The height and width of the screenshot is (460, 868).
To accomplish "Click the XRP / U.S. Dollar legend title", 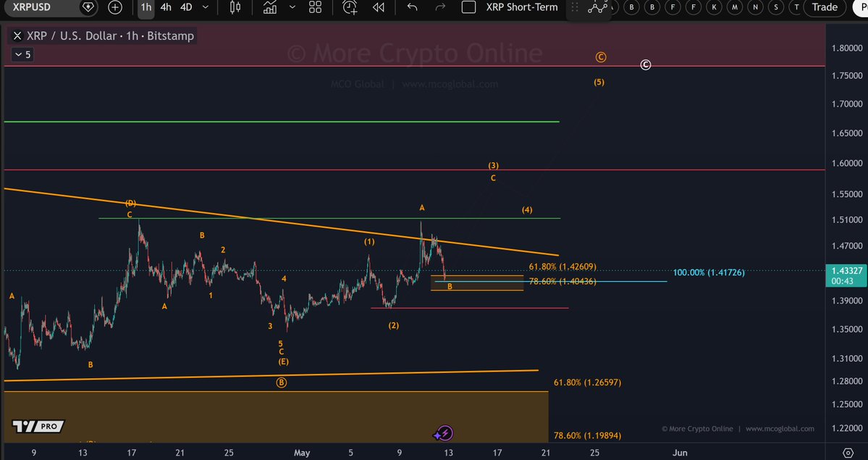I will click(110, 36).
